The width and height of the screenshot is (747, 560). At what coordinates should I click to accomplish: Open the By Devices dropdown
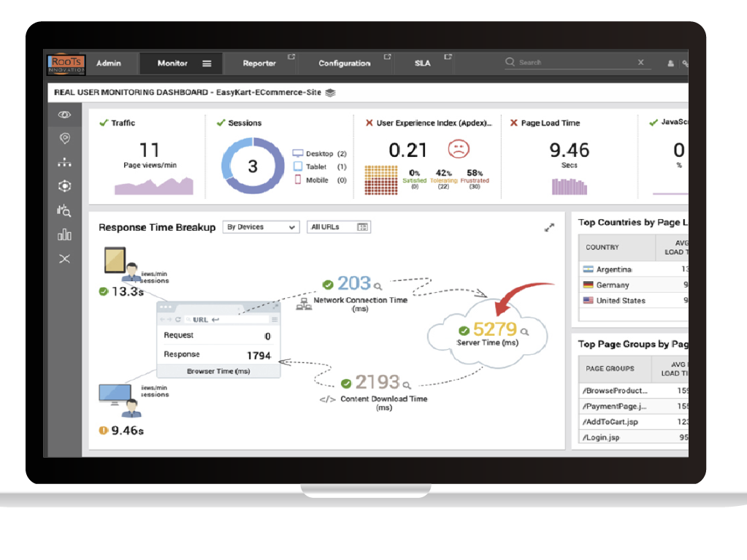tap(261, 227)
